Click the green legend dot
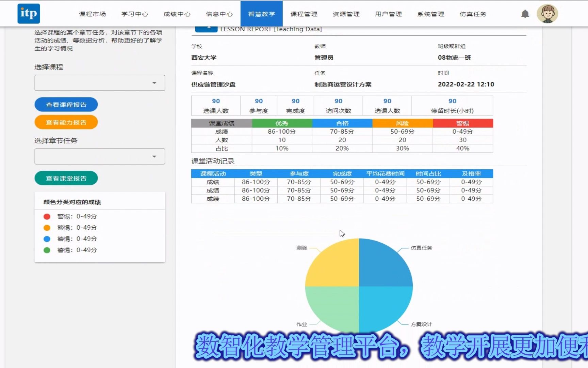This screenshot has width=588, height=368. 47,250
